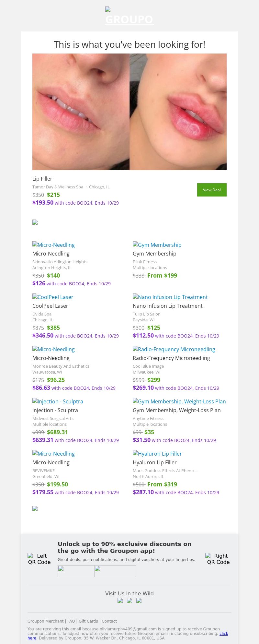Click the Right QR Code image
Viewport: 259px width, 644px height.
[218, 559]
